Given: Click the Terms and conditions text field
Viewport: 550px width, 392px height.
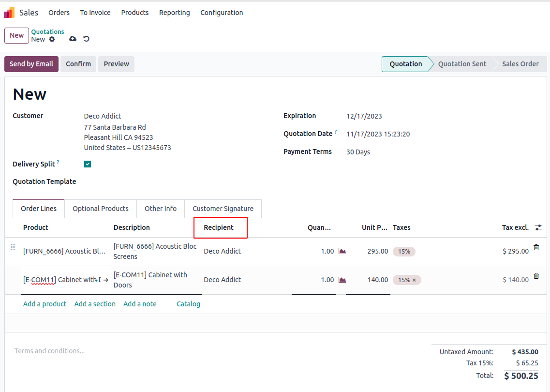Looking at the screenshot, I should tap(50, 351).
